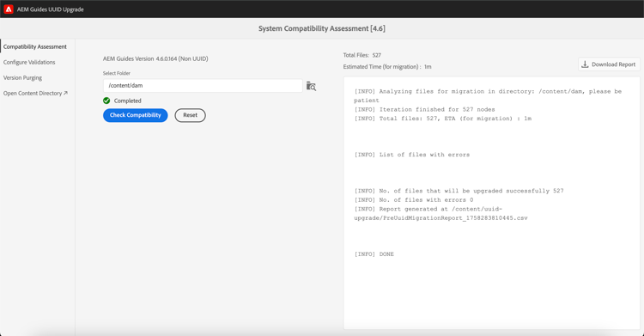Screen dimensions: 644x336
Task: Click the AEM Guides UUID Upgrade title
Action: click(50, 9)
